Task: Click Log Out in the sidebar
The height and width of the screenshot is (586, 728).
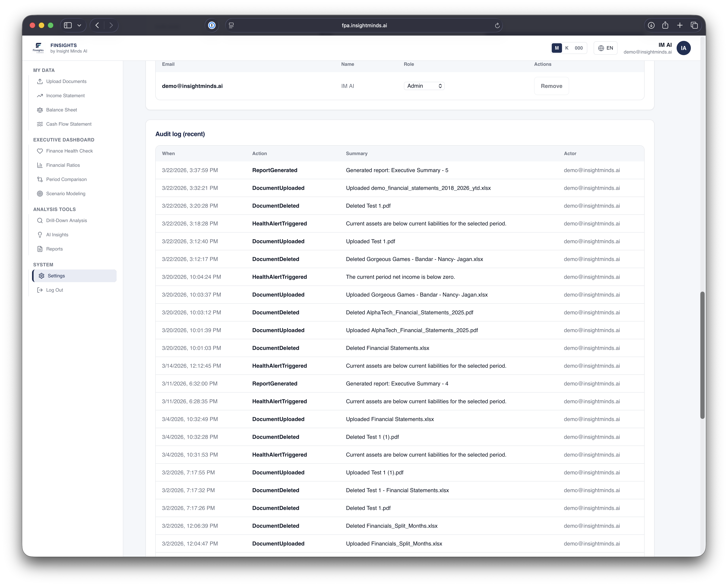Action: point(55,290)
